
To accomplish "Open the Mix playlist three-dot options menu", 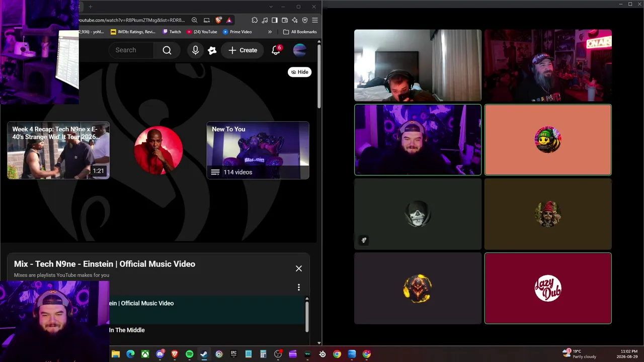I will coord(299,287).
